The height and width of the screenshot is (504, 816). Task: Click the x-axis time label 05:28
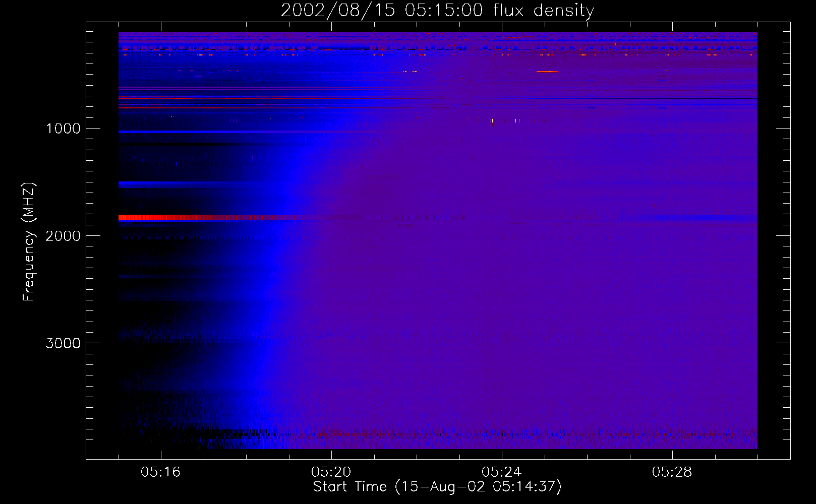(672, 472)
